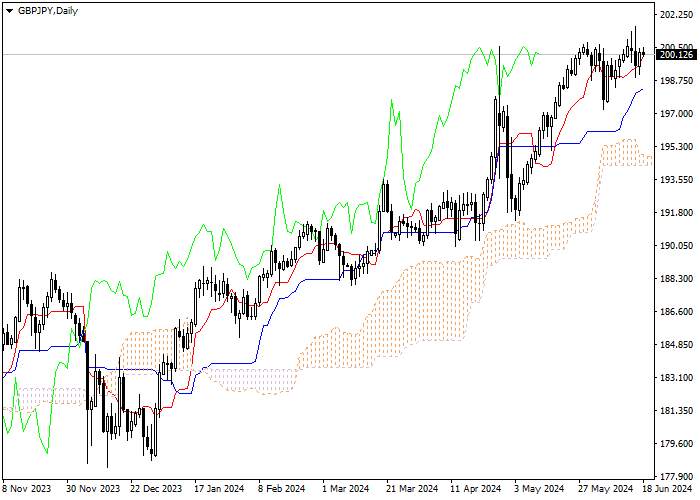Image resolution: width=700 pixels, height=500 pixels.
Task: Select the 193.550 price axis label
Action: point(676,180)
